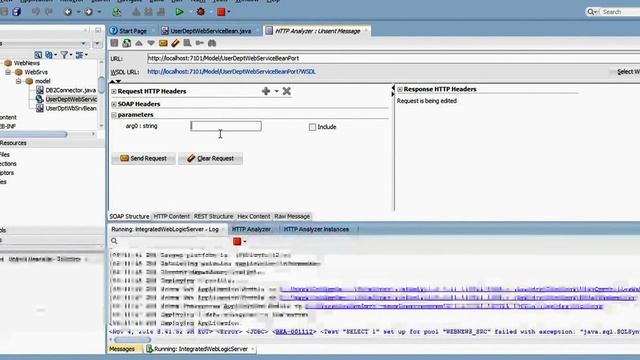Toggle the Include checkbox for arg0
This screenshot has width=640, height=360.
(x=312, y=127)
